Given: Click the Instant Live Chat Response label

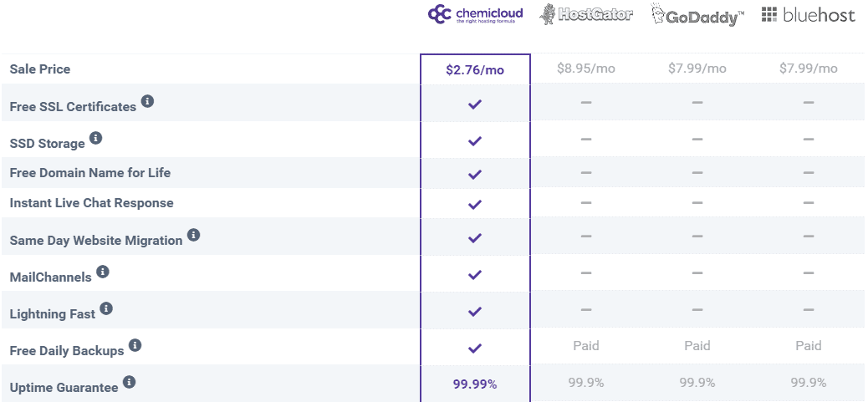Looking at the screenshot, I should [91, 203].
